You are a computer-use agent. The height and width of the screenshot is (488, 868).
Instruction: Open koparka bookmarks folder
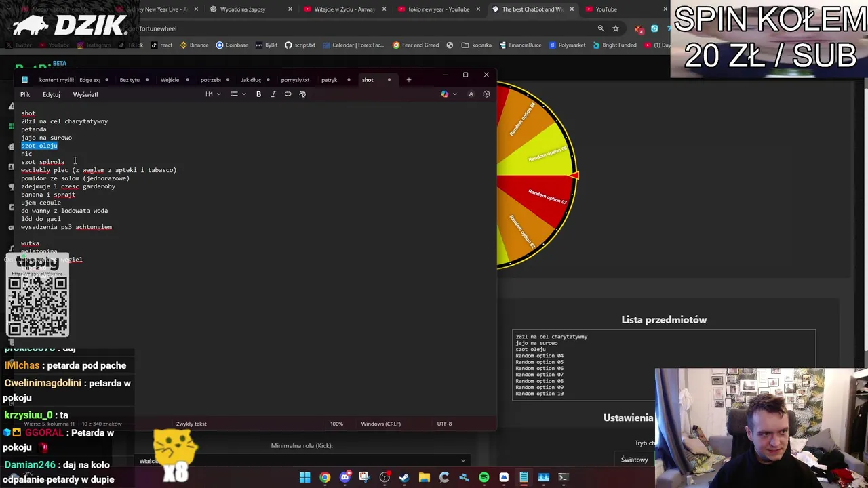(476, 45)
